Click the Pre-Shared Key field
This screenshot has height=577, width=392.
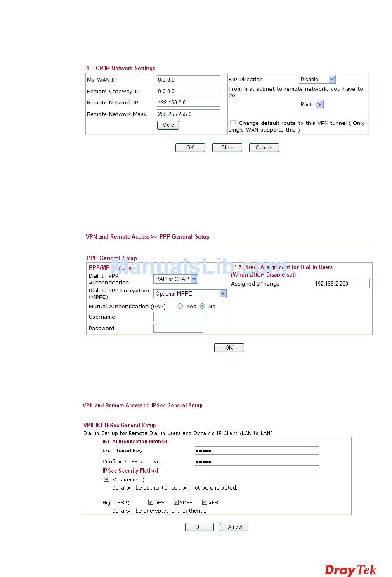click(257, 450)
